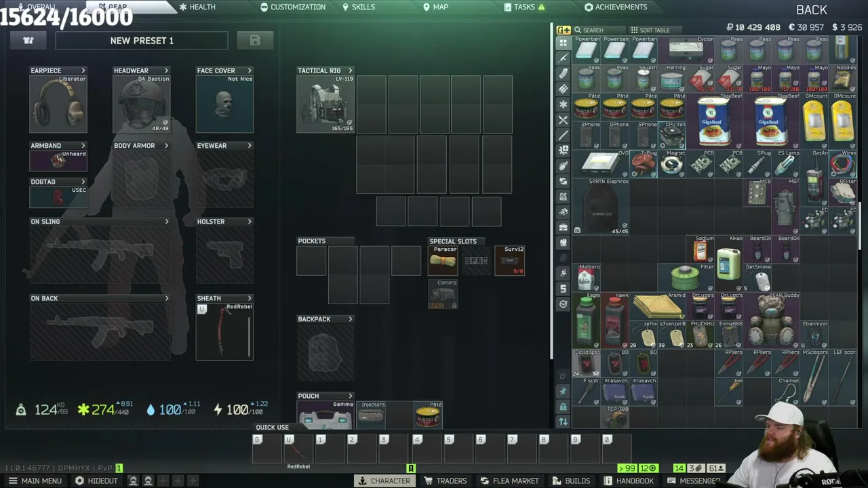Open the Traders screen

[x=446, y=481]
